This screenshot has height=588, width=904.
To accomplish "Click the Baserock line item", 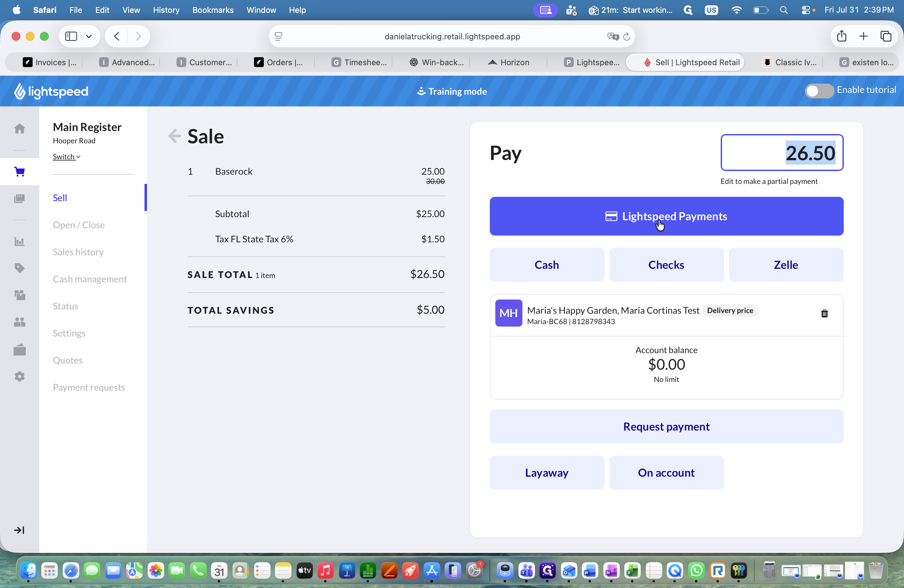I will [316, 176].
